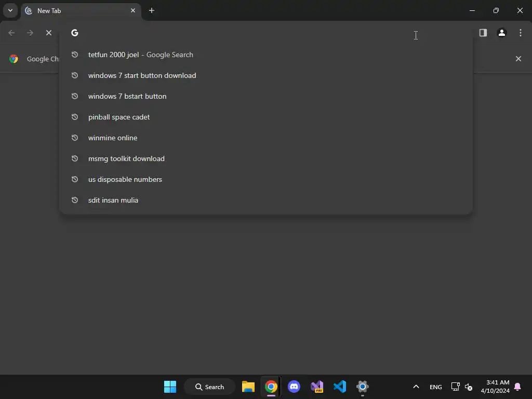This screenshot has width=532, height=399.
Task: Restore down the Chrome window
Action: tap(496, 10)
